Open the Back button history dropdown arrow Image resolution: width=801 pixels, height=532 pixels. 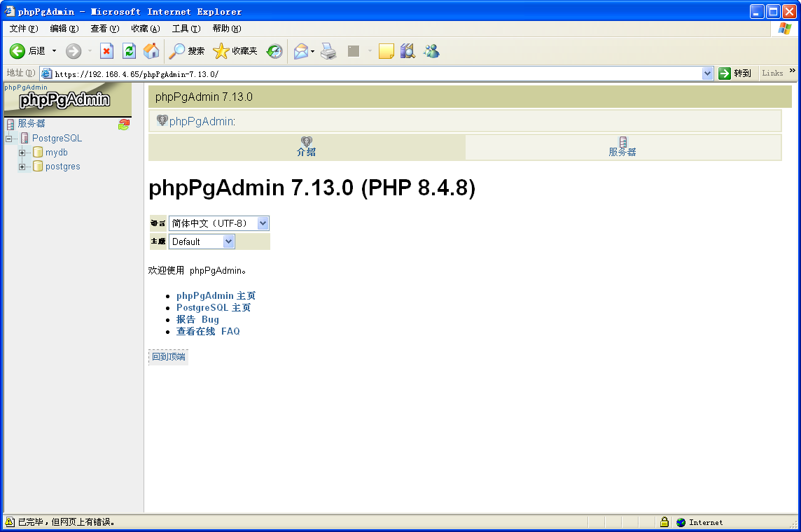pyautogui.click(x=54, y=51)
